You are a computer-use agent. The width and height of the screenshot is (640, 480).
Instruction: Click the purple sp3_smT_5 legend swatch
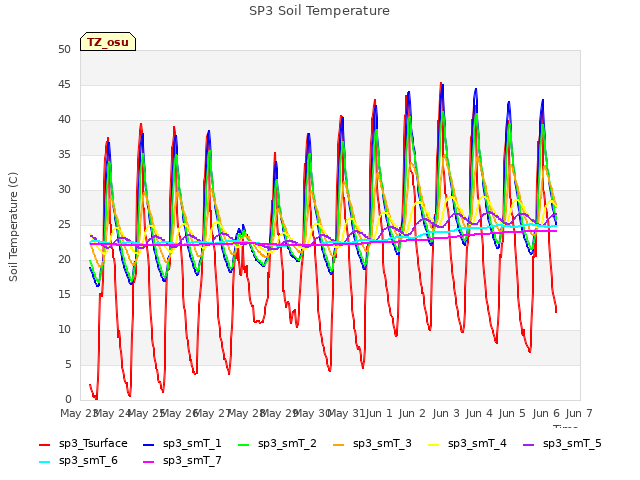tap(529, 444)
